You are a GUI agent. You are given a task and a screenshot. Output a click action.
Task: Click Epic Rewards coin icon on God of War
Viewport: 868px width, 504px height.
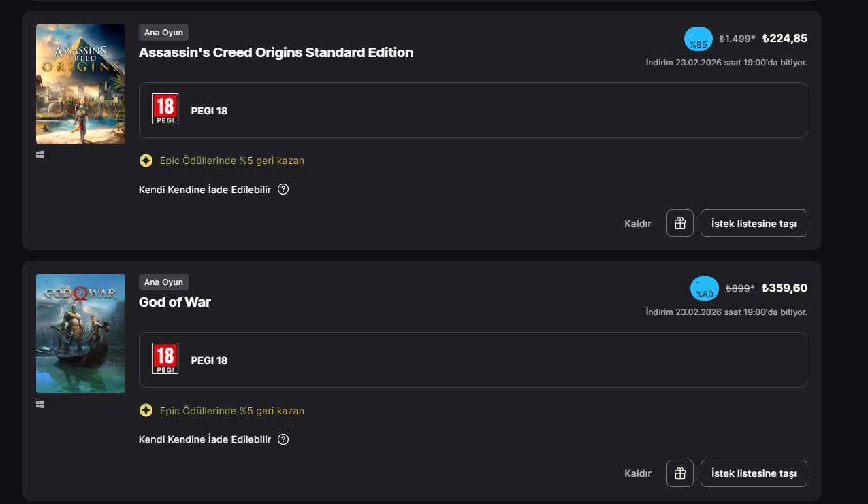pyautogui.click(x=146, y=411)
